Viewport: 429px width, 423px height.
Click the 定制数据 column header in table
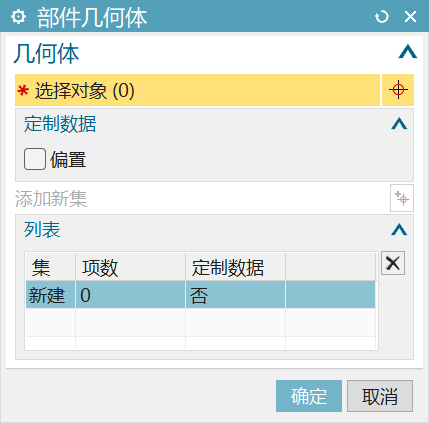pyautogui.click(x=235, y=267)
